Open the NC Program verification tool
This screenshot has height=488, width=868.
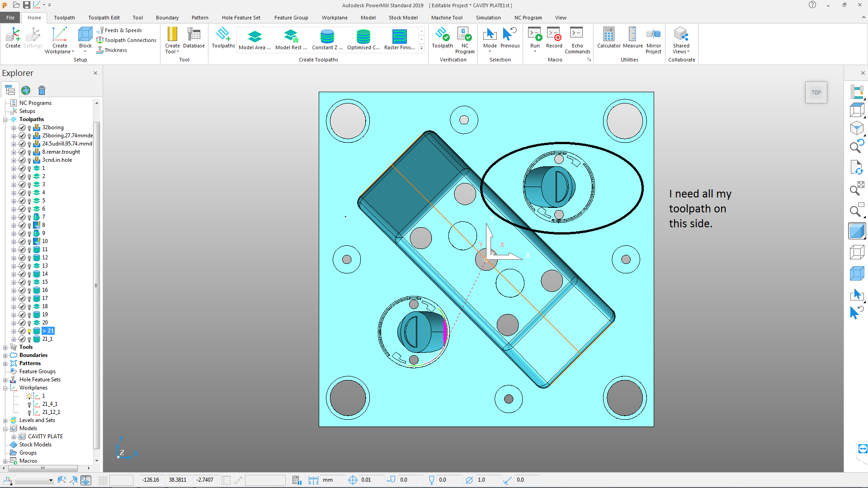465,39
